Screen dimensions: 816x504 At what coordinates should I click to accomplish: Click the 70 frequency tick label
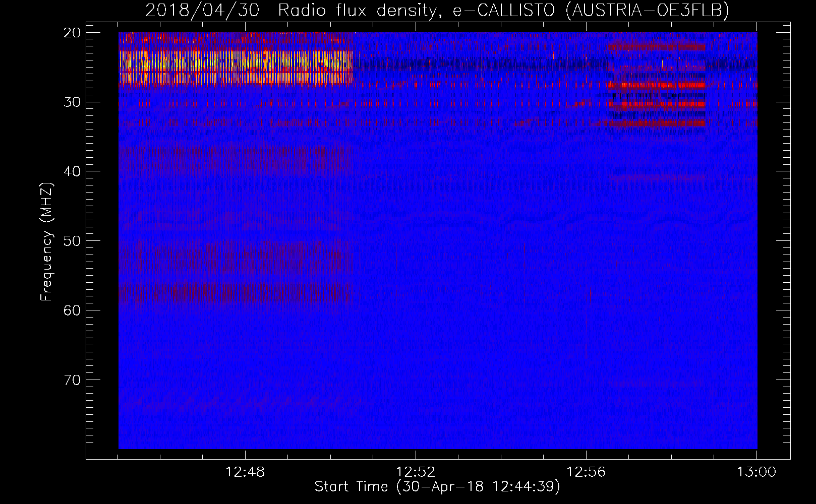pos(73,380)
